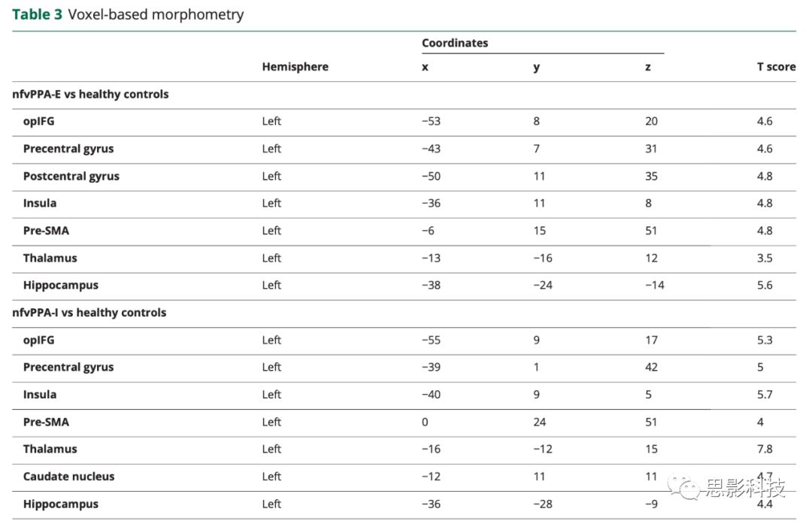Image resolution: width=812 pixels, height=524 pixels.
Task: Click the nfvPPA-I vs healthy controls heading
Action: [89, 313]
